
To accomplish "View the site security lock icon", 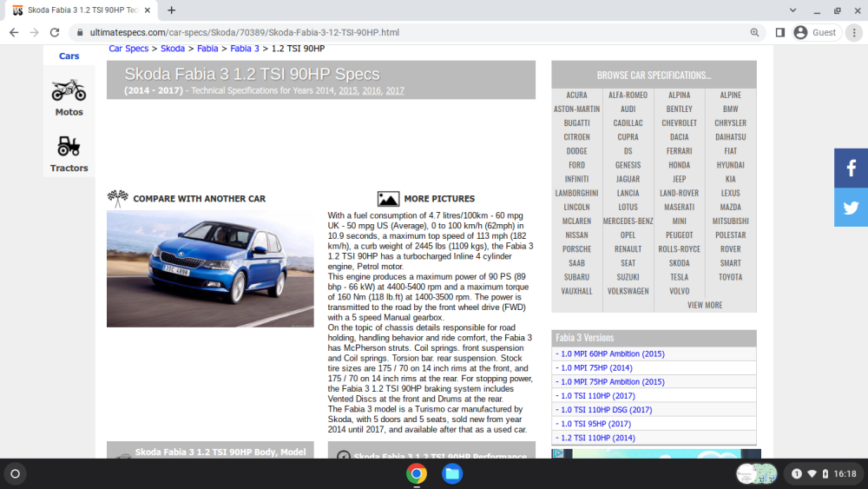I will point(80,33).
